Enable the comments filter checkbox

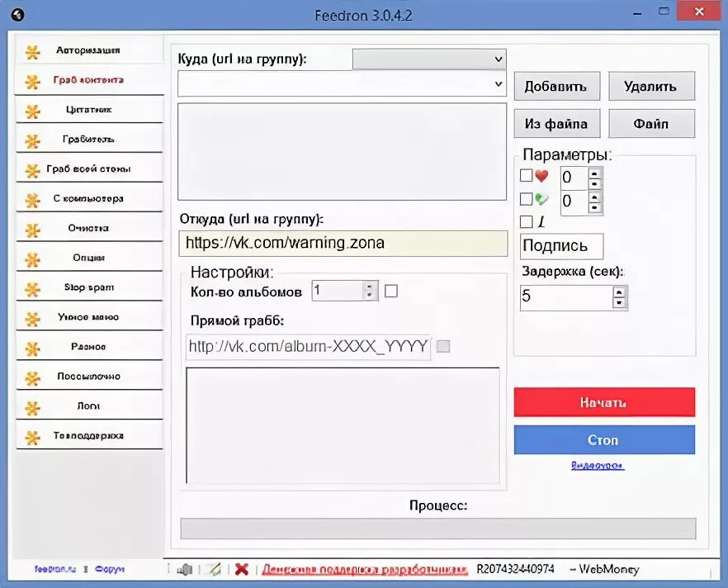click(x=526, y=199)
